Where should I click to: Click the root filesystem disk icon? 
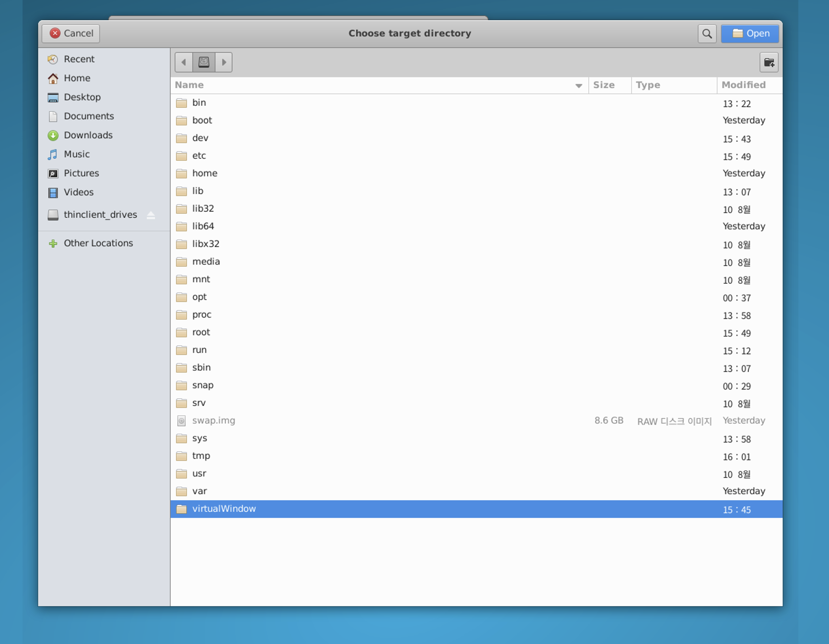pyautogui.click(x=204, y=62)
